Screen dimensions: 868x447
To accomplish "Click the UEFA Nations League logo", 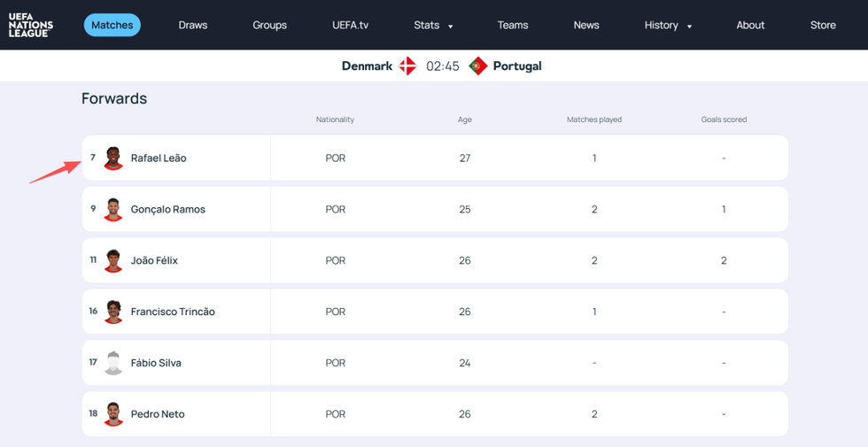I will pos(31,25).
